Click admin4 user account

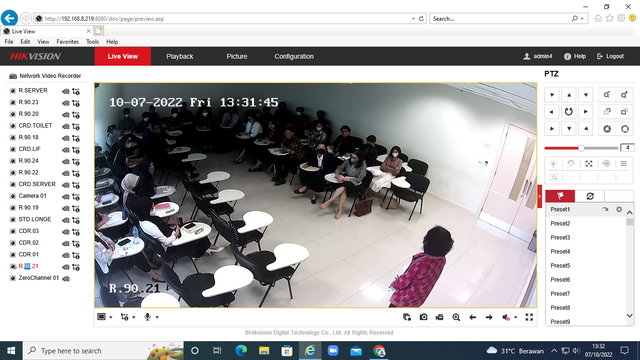pos(538,56)
